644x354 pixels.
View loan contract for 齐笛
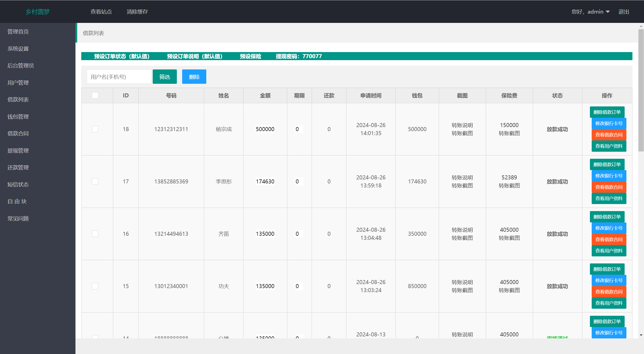(x=609, y=240)
